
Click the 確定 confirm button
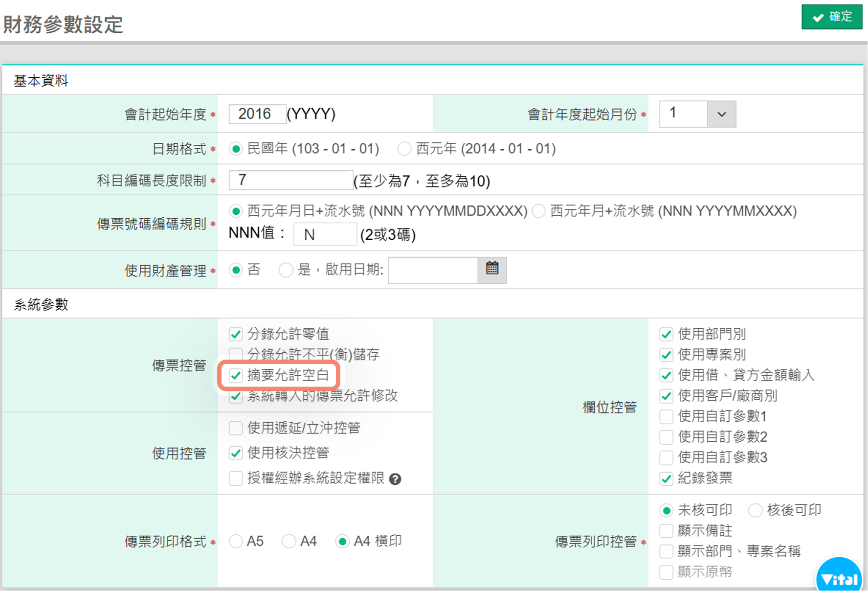(832, 17)
